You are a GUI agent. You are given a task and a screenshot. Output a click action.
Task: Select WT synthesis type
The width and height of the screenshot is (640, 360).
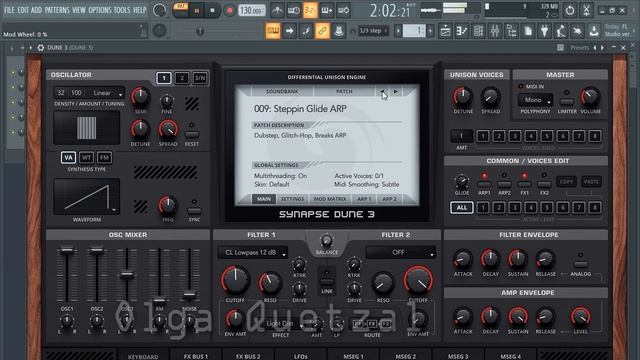pyautogui.click(x=86, y=158)
